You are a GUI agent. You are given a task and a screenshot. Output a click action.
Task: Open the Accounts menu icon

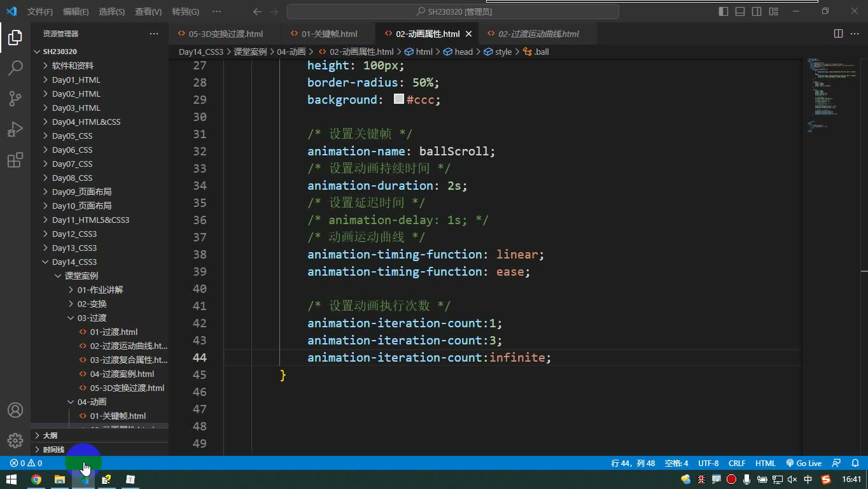15,410
